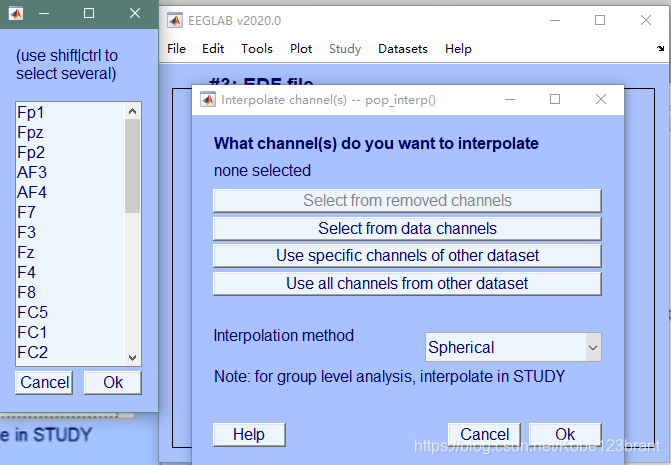Select channel Fp2 in the list

70,153
